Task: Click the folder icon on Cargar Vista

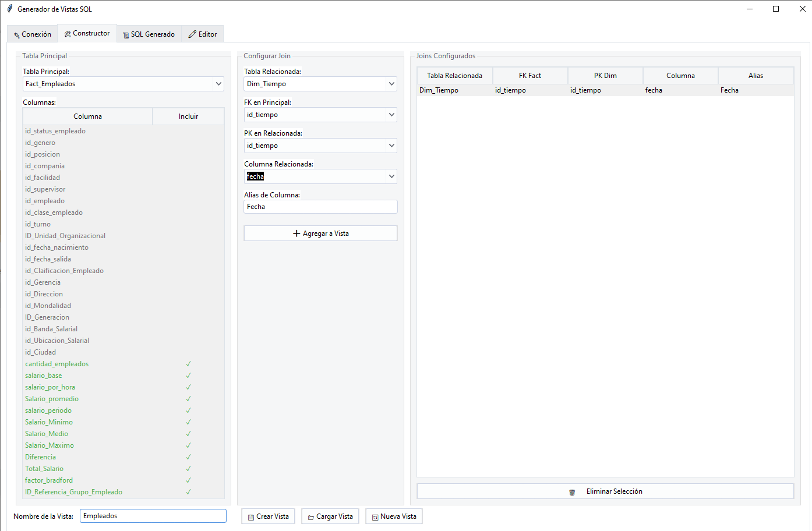Action: 311,517
